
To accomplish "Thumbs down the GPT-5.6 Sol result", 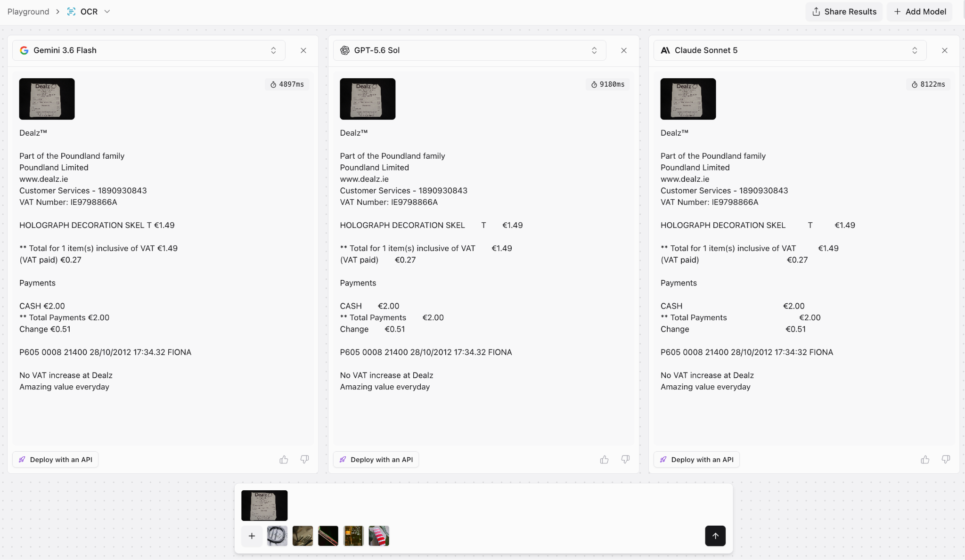I will 625,460.
